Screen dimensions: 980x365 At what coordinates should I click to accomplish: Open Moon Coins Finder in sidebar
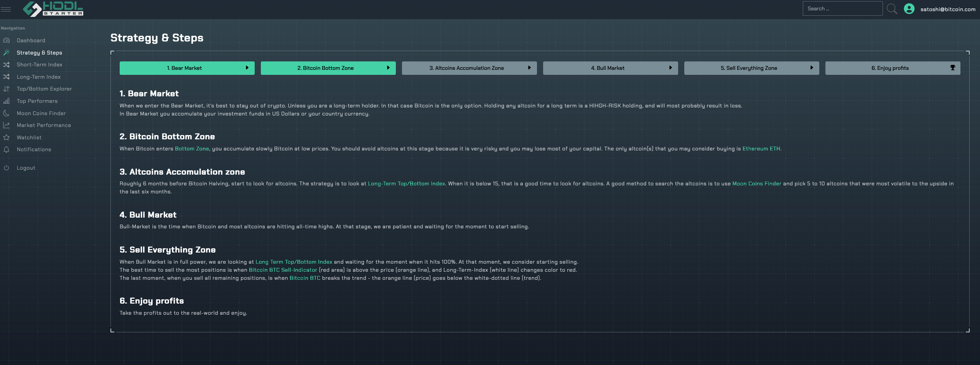pyautogui.click(x=41, y=113)
